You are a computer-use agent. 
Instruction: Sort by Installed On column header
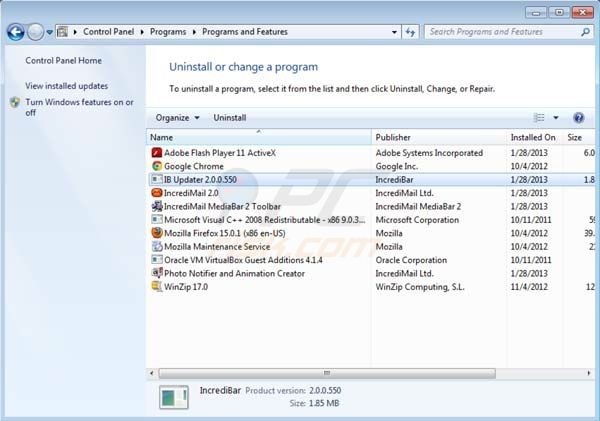pos(535,137)
